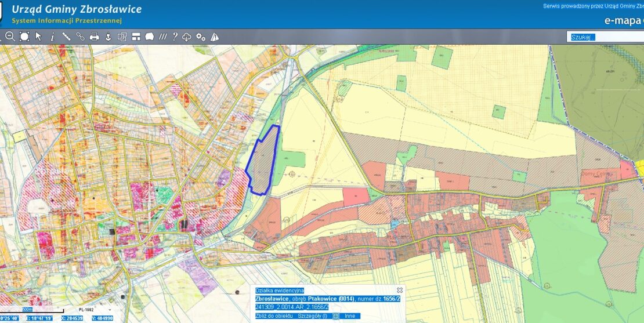Click the chain link share icon

coord(80,37)
